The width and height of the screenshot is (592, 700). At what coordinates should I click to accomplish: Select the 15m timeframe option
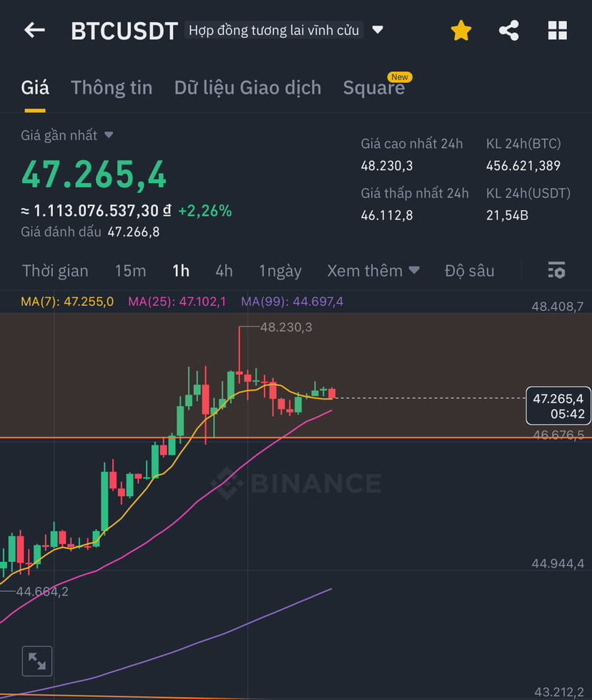tap(130, 270)
